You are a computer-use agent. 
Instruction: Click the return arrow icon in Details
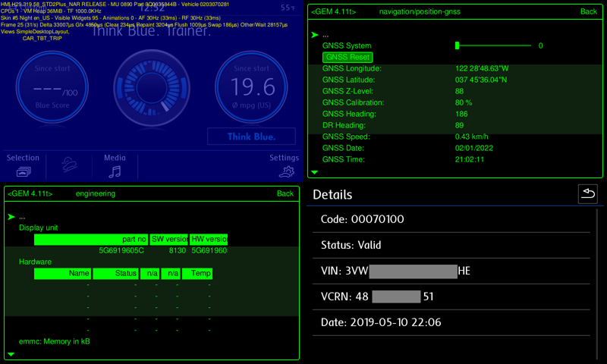click(x=587, y=194)
